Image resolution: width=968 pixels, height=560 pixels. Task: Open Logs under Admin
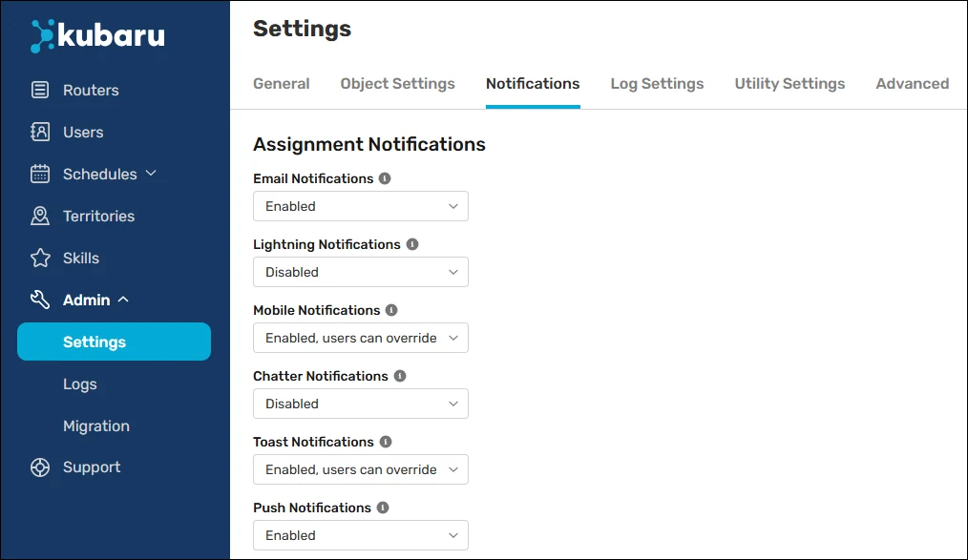point(79,384)
